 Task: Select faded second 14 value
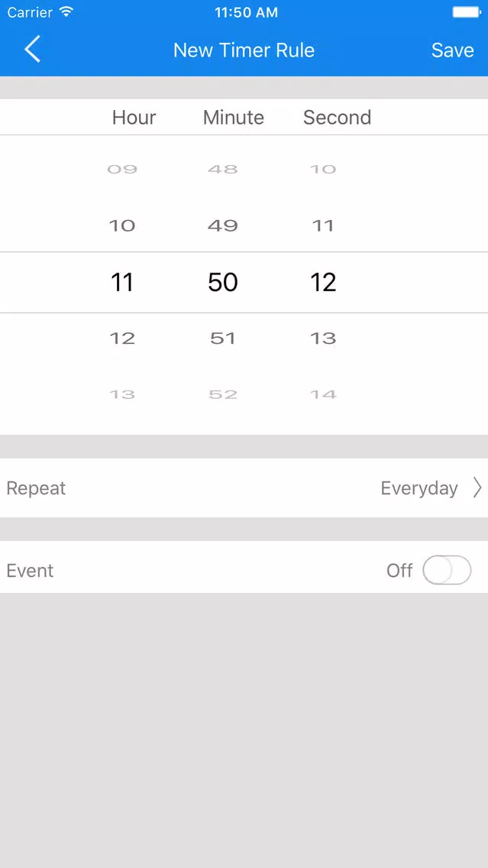pyautogui.click(x=323, y=394)
